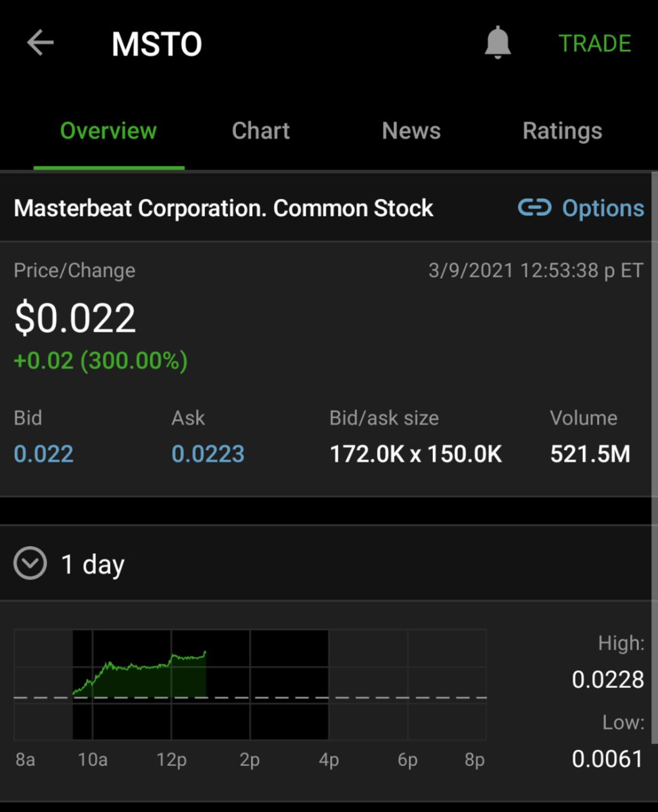Tap Masterbeat Corporation. Common Stock name

(223, 208)
